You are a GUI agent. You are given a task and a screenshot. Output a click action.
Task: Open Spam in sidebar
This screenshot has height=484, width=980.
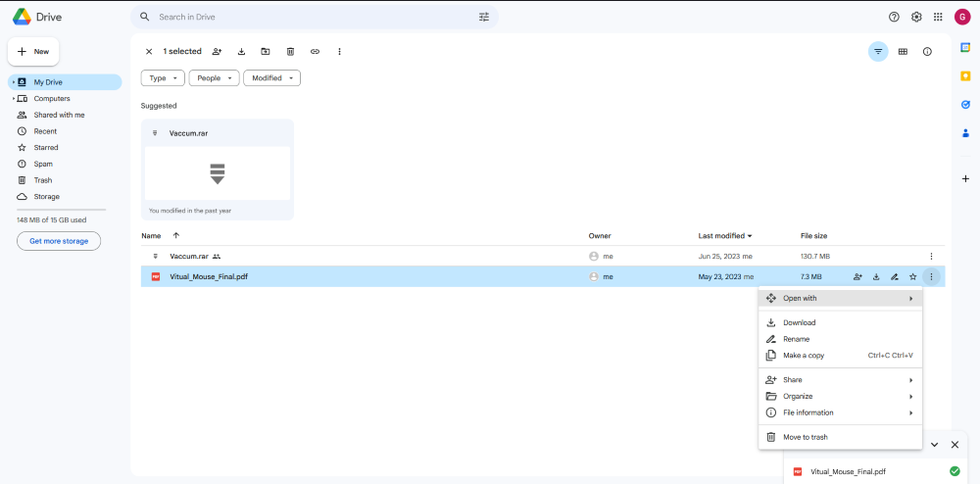coord(65,164)
